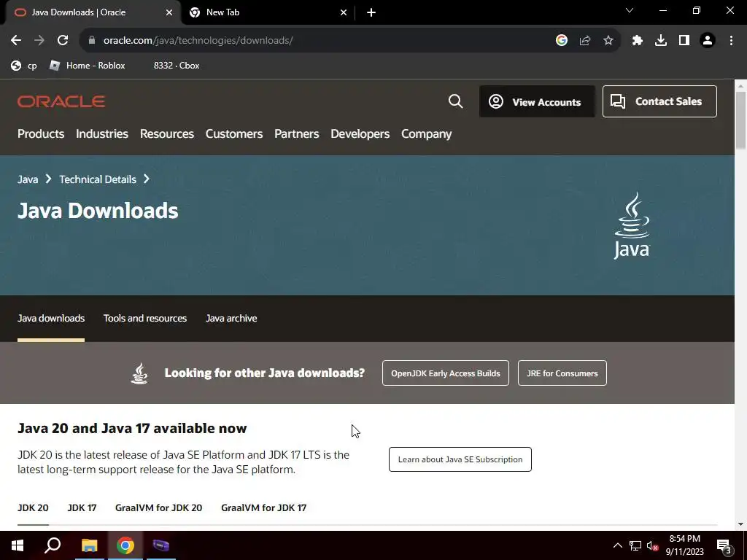
Task: Click the browser back arrow
Action: (16, 41)
